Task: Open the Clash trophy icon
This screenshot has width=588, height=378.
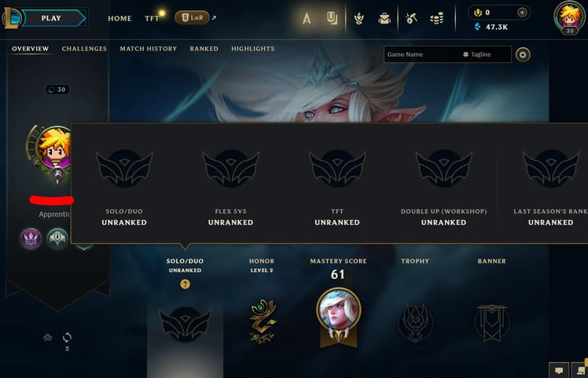Action: (359, 17)
